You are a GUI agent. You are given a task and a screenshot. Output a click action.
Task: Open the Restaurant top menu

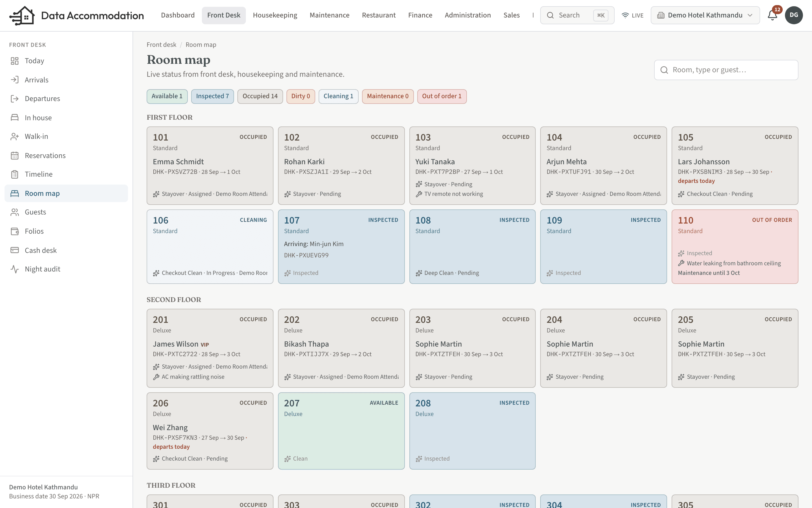(378, 15)
